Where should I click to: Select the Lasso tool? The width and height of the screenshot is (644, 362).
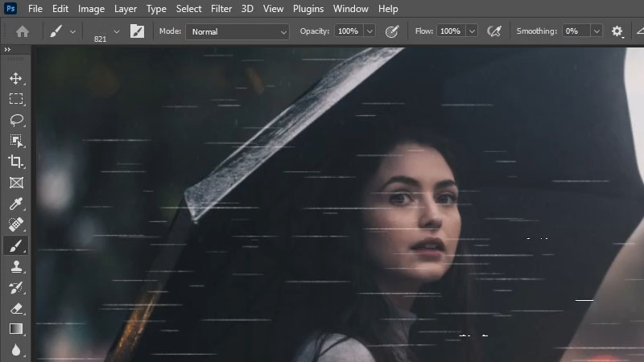tap(16, 120)
